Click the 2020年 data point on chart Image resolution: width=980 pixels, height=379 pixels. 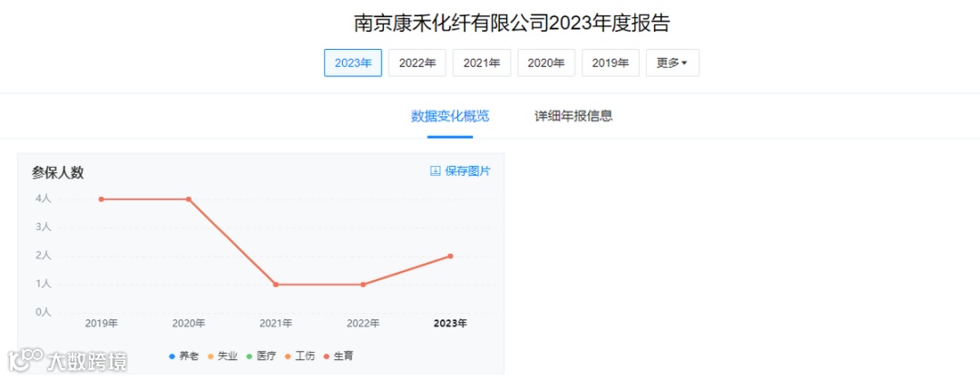click(x=189, y=199)
